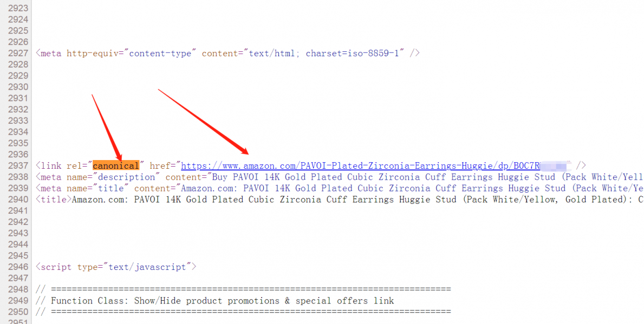
Task: Click line number 2926
Action: tap(18, 42)
